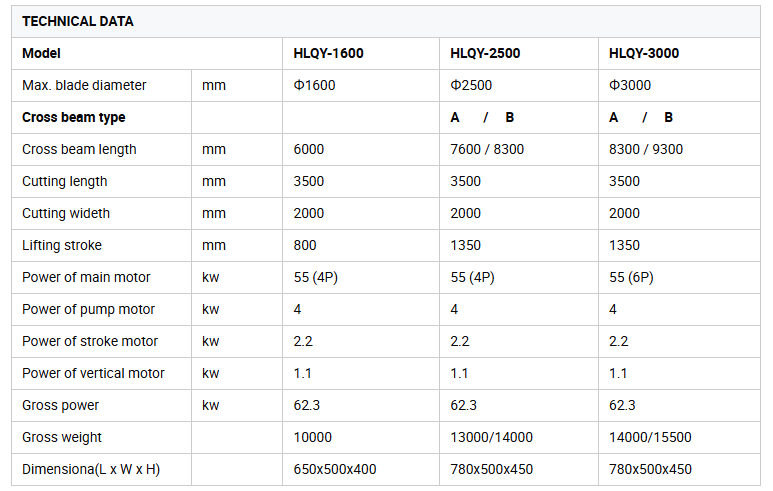Screen dimensions: 773x491
Task: Click the Max. blade diameter row label
Action: point(84,85)
